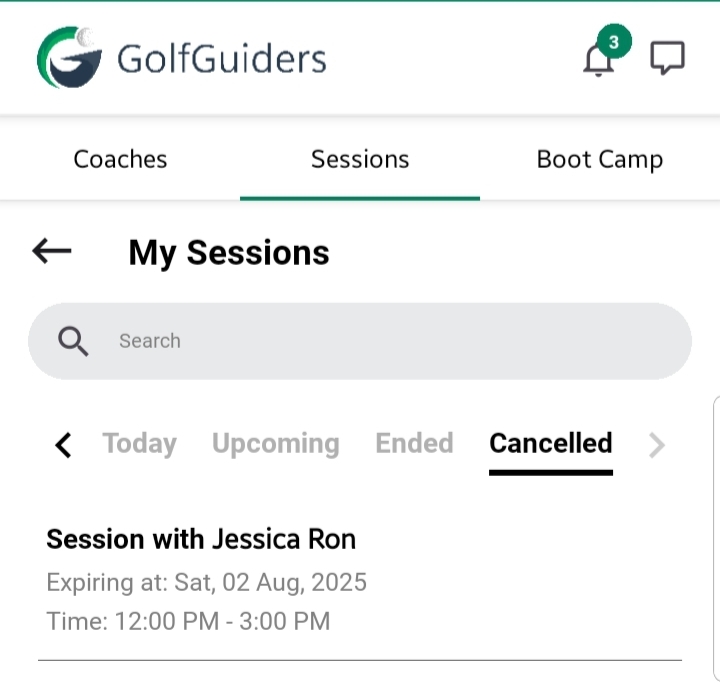The width and height of the screenshot is (720, 683).
Task: Click the GolfGuiders golf ball logo
Action: [x=69, y=58]
